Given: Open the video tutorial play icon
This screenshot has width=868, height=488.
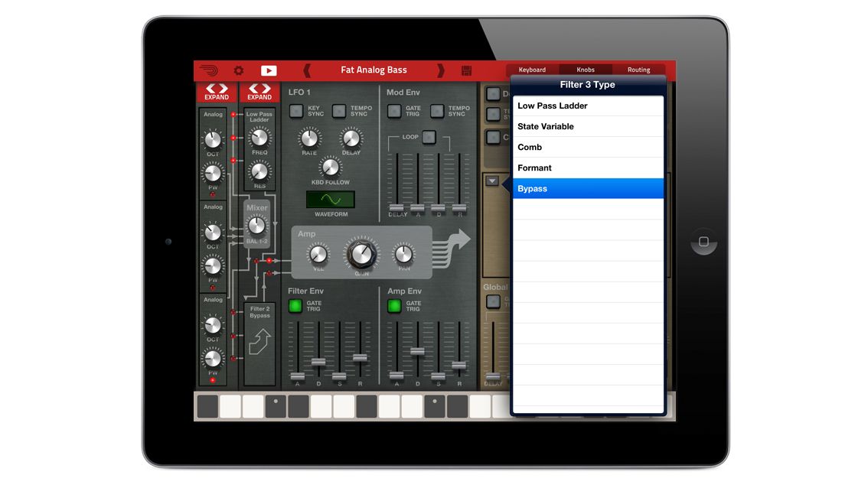Looking at the screenshot, I should click(269, 70).
